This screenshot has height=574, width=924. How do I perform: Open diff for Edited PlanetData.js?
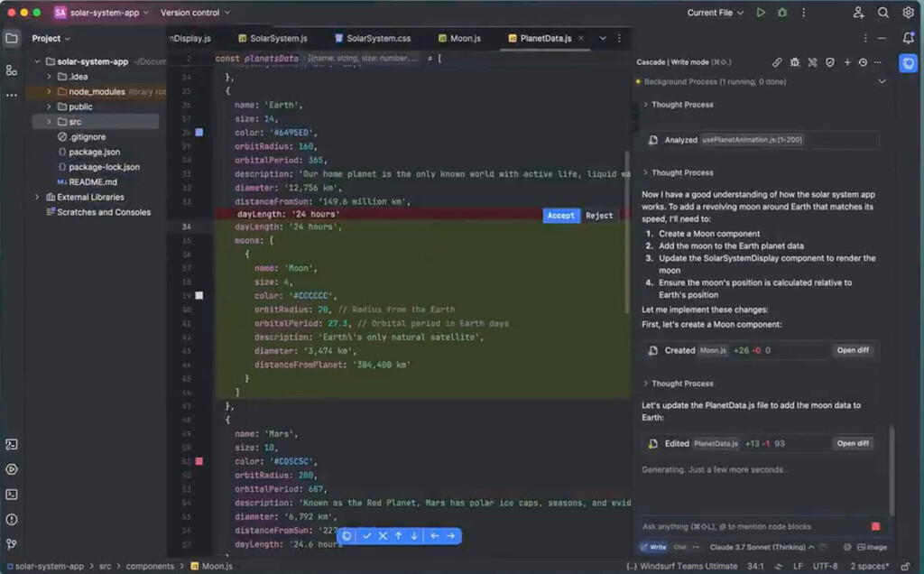tap(853, 443)
